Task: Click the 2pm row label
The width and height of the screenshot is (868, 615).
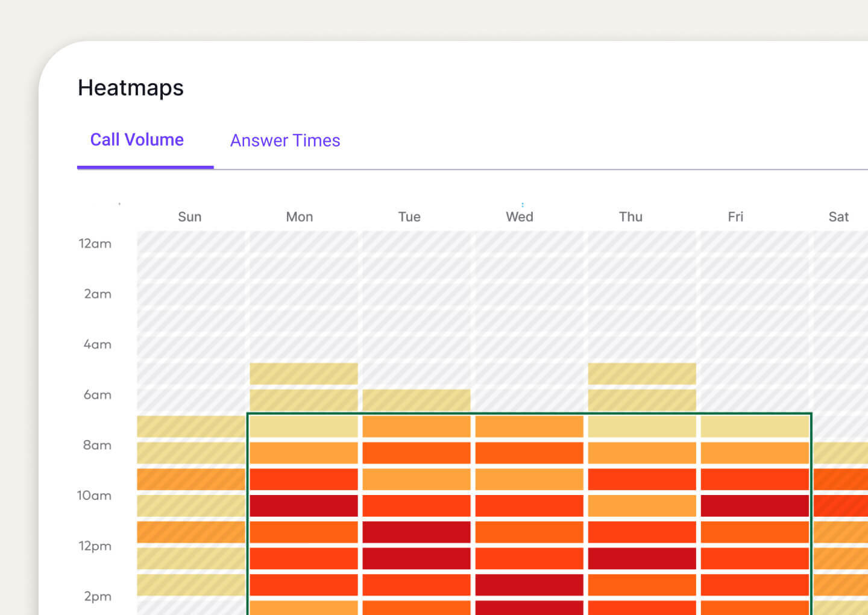Action: click(98, 596)
